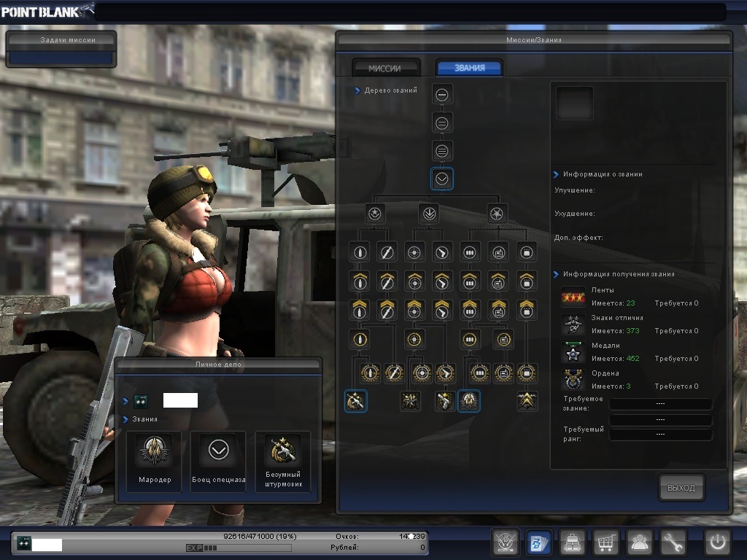747x560 pixels.
Task: Select the Боец спецназа title slot
Action: point(218,460)
